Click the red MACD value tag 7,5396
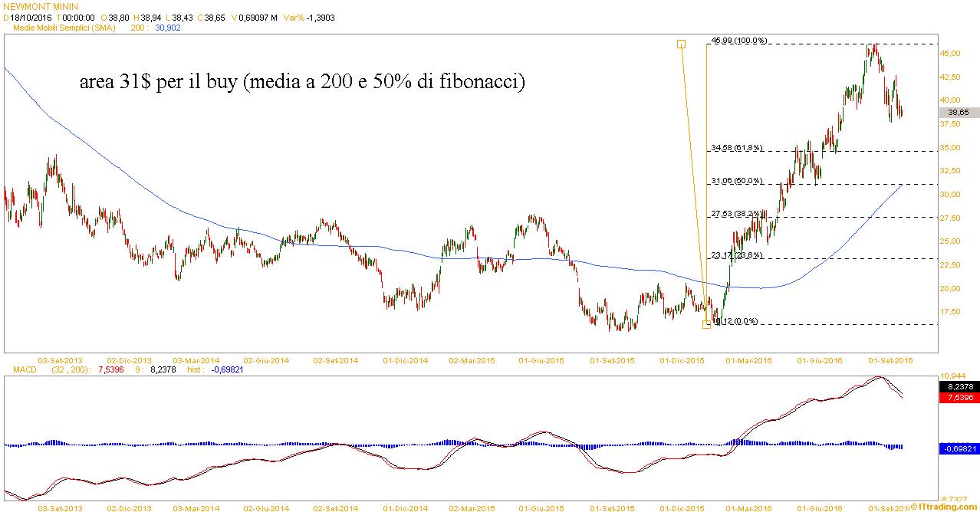This screenshot has width=980, height=512. pos(959,398)
